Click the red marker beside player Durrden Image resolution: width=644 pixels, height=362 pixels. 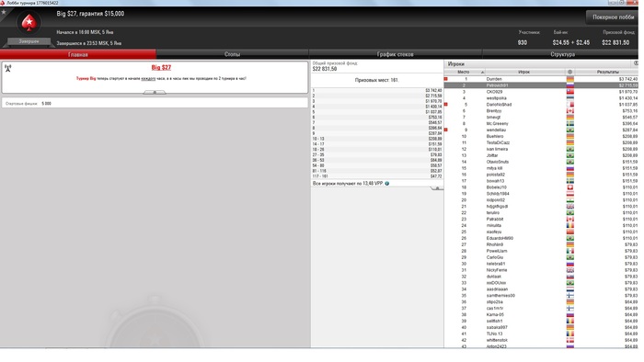445,79
